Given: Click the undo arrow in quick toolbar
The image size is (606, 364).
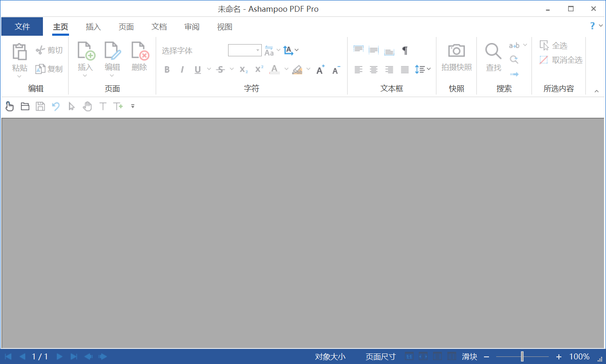Looking at the screenshot, I should tap(56, 106).
